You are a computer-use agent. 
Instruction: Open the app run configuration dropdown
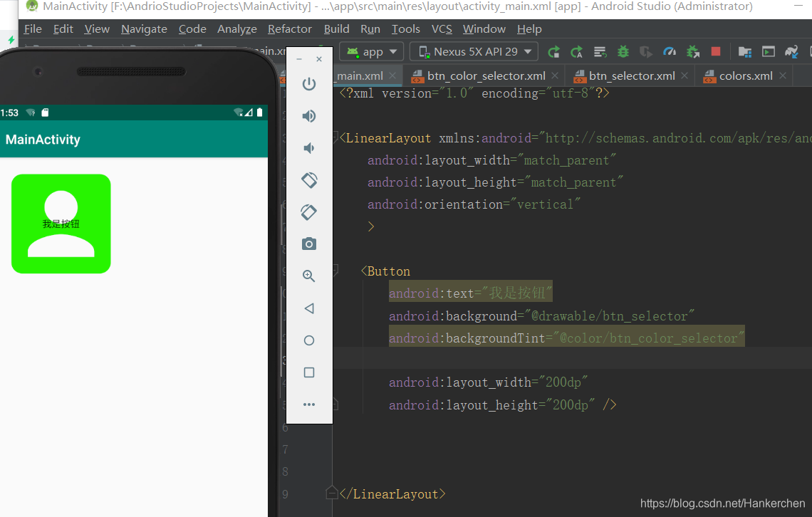pyautogui.click(x=372, y=52)
